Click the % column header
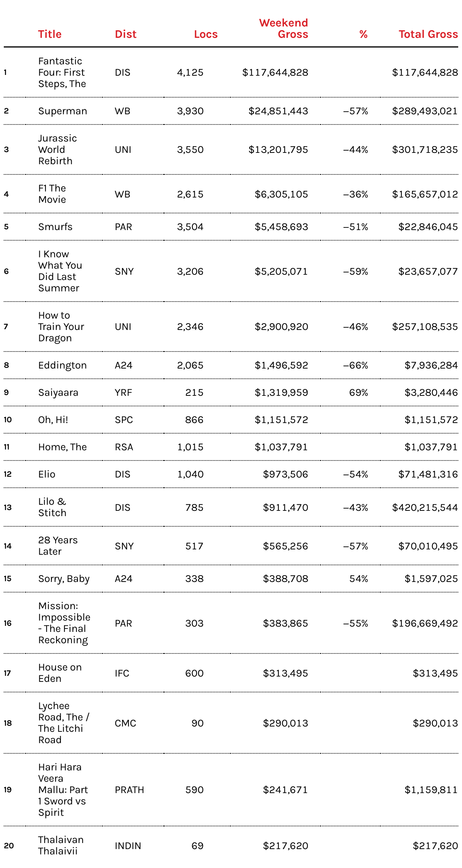Viewport: 462px width, 868px height. [363, 34]
